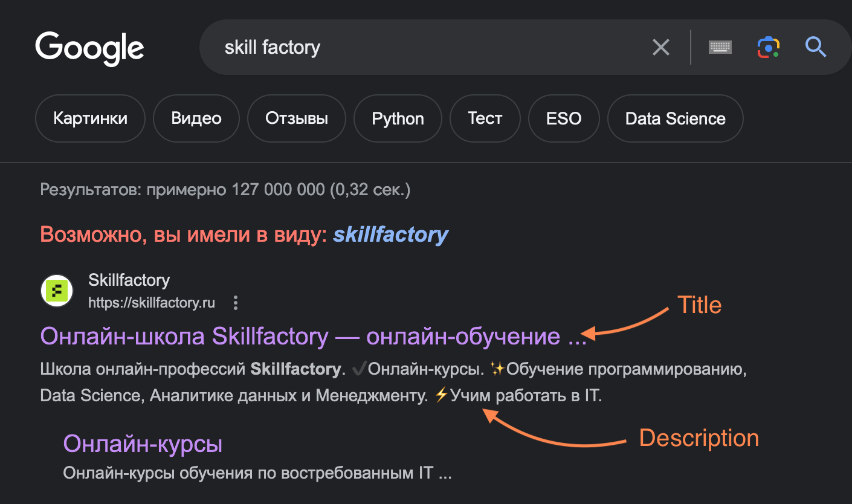852x504 pixels.
Task: Click the snippet text Школа онлайн-профессий
Action: [143, 369]
